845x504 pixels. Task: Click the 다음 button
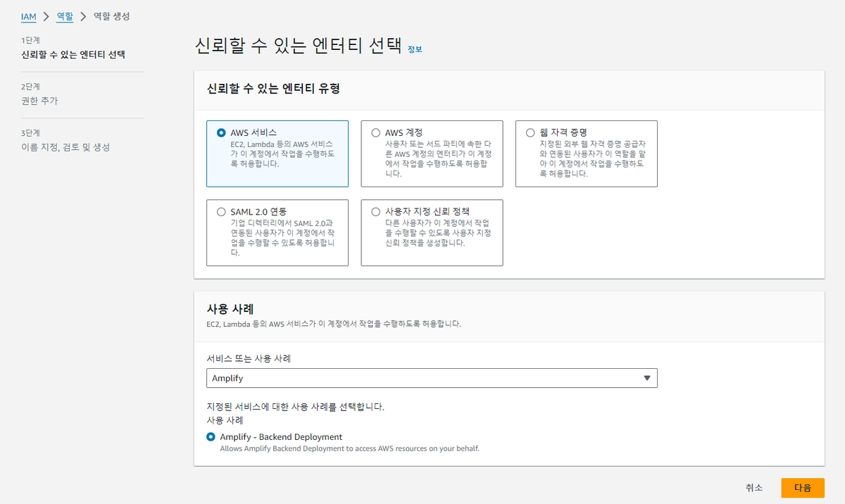click(802, 488)
